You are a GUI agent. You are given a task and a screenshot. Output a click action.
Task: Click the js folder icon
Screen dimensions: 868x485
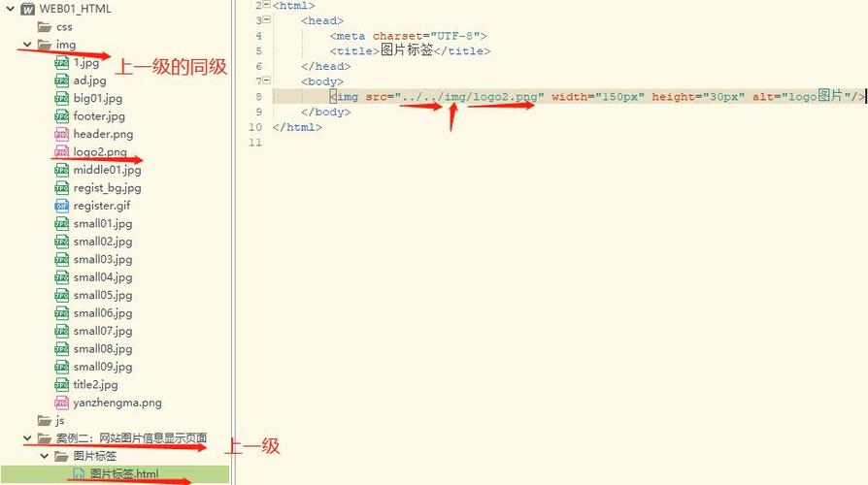pos(45,420)
